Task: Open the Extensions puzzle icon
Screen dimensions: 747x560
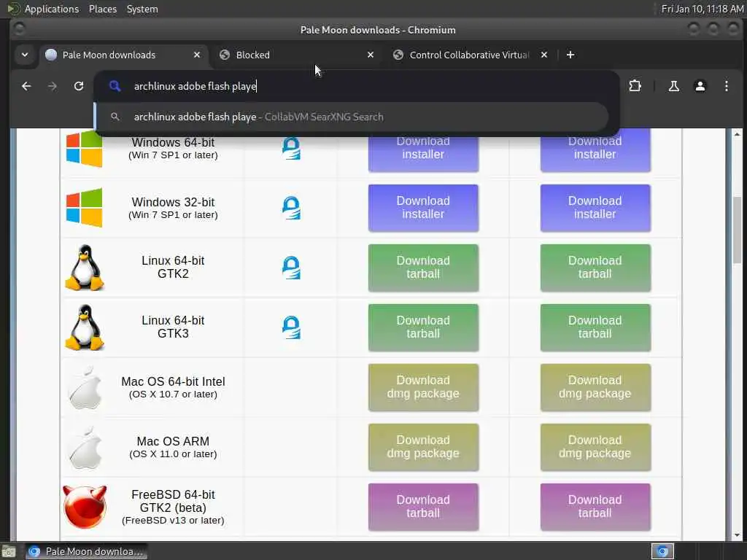Action: pyautogui.click(x=635, y=86)
